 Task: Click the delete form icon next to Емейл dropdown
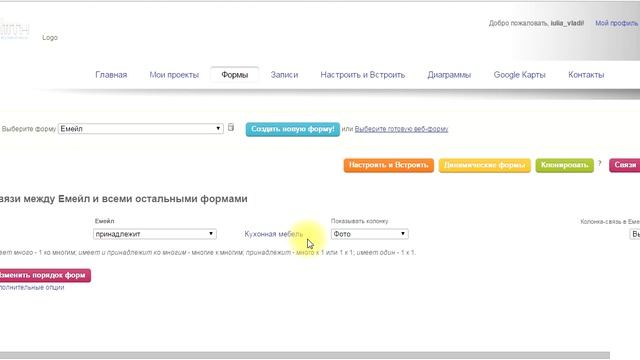(231, 127)
